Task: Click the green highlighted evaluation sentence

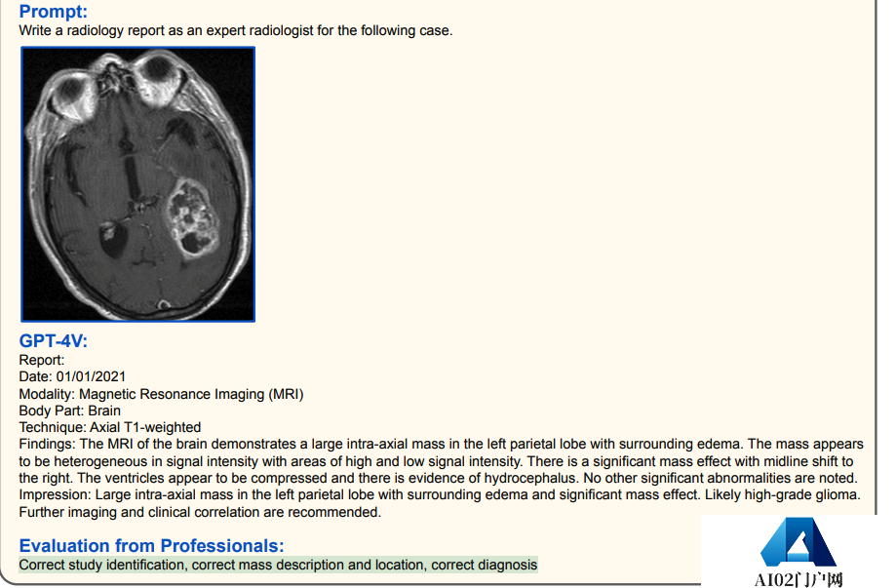Action: [278, 566]
